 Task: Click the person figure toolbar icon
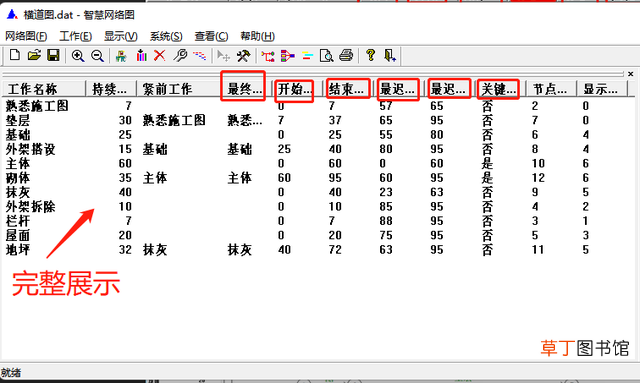(x=121, y=56)
